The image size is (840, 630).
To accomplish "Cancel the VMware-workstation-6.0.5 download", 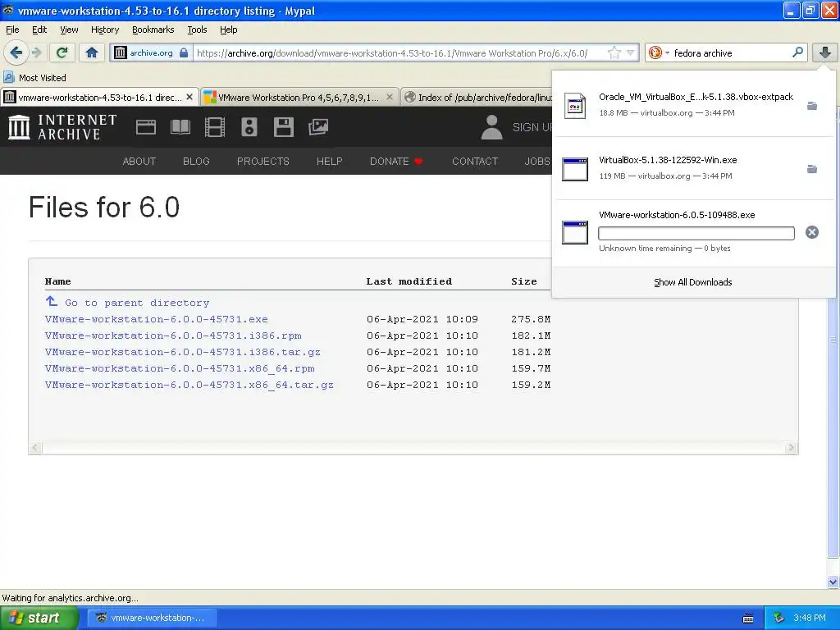I will pos(812,232).
